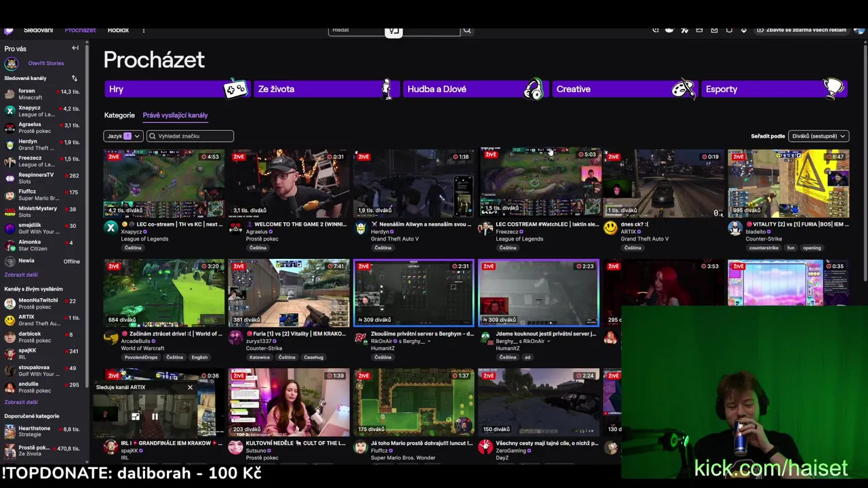The width and height of the screenshot is (868, 488).
Task: Open the Hry category banner
Action: click(178, 89)
